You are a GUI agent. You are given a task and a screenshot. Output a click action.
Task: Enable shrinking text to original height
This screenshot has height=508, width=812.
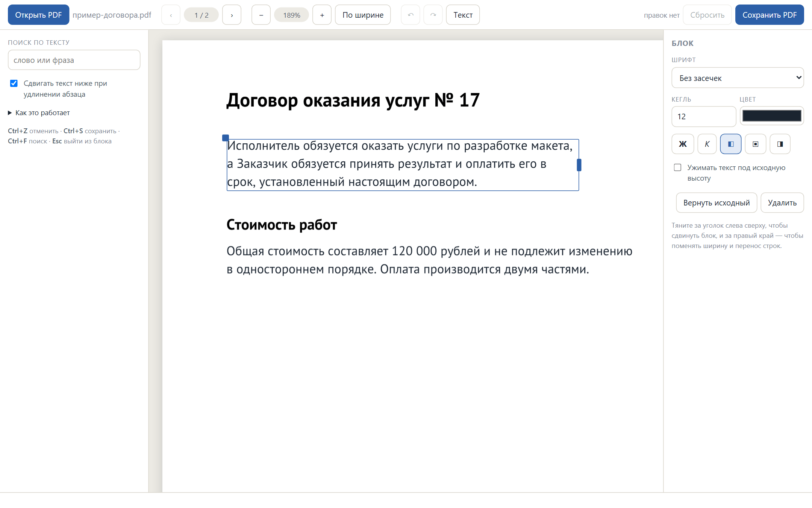677,167
